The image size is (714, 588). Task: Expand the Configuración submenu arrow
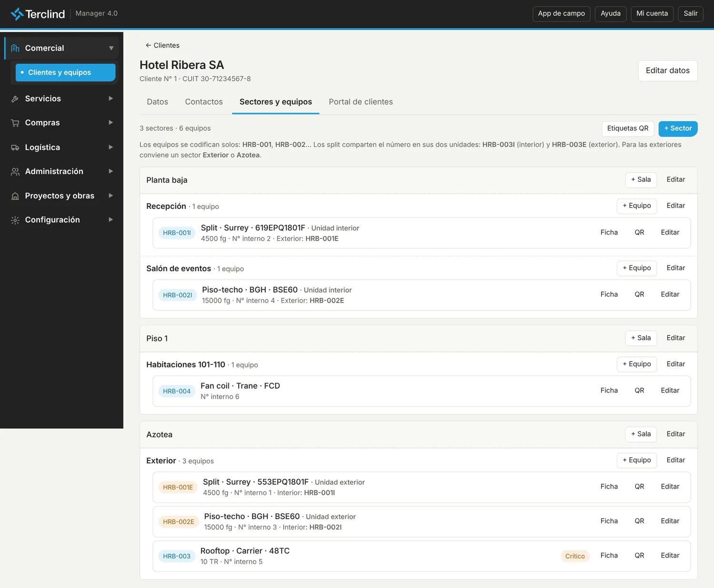pos(111,219)
